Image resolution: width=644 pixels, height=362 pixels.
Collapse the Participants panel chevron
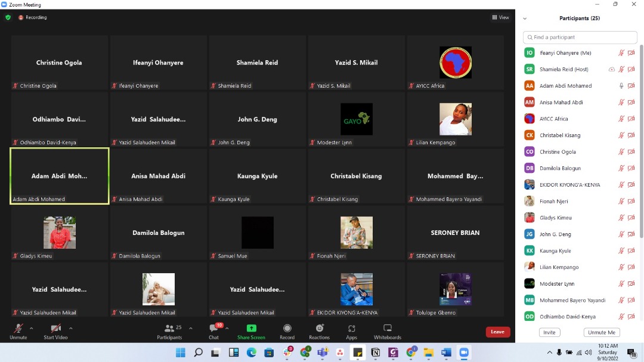pyautogui.click(x=525, y=18)
